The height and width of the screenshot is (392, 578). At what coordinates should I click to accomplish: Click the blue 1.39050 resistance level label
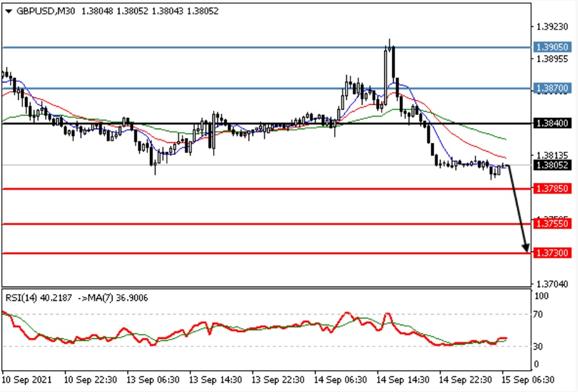(x=552, y=47)
